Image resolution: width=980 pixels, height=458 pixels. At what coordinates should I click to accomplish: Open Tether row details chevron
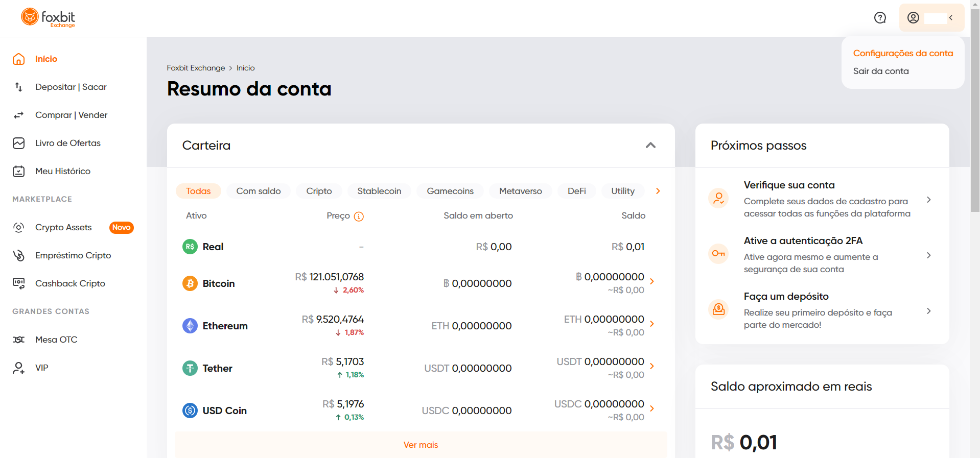pyautogui.click(x=652, y=366)
